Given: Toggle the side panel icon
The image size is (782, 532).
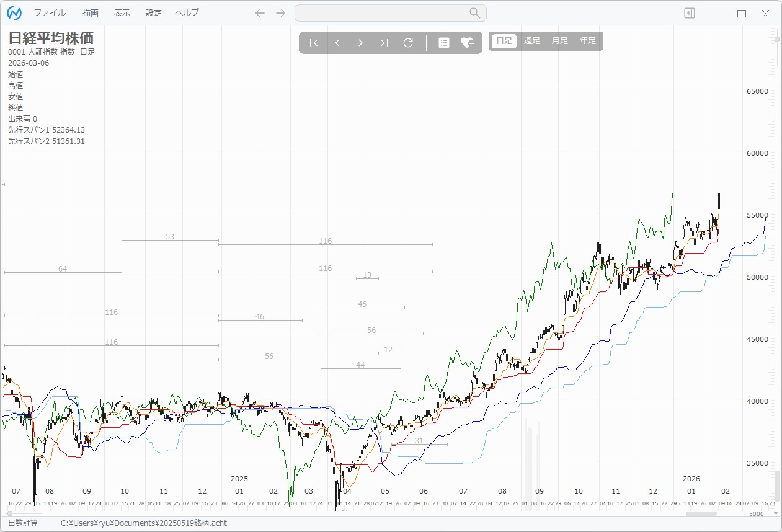Looking at the screenshot, I should coord(690,13).
